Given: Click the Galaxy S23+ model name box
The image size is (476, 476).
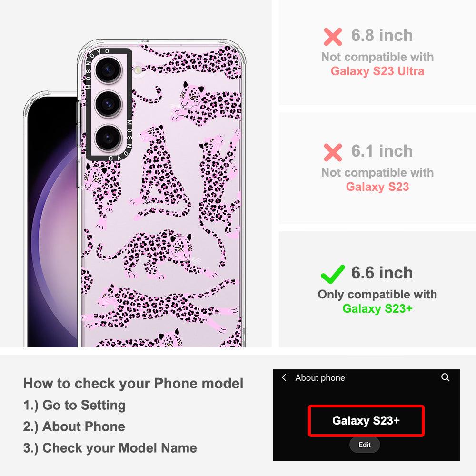Looking at the screenshot, I should tap(366, 421).
